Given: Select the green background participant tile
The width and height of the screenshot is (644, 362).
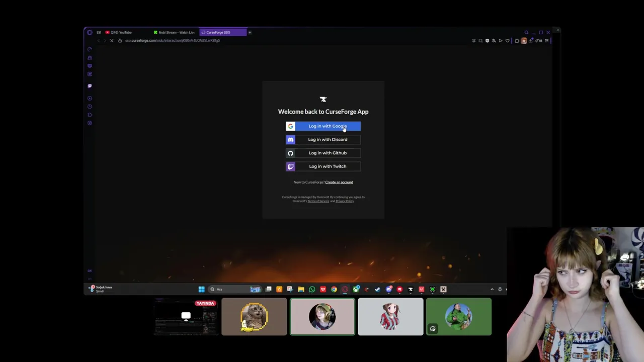Looking at the screenshot, I should click(x=459, y=317).
